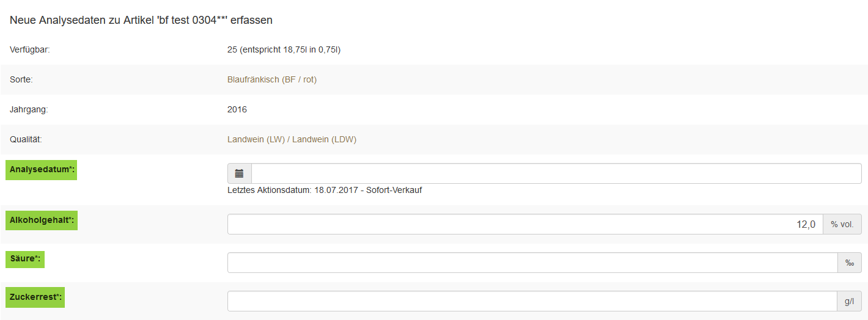Click into the Analysedatum date field
Viewport: 868px width, 320px height.
click(x=556, y=174)
